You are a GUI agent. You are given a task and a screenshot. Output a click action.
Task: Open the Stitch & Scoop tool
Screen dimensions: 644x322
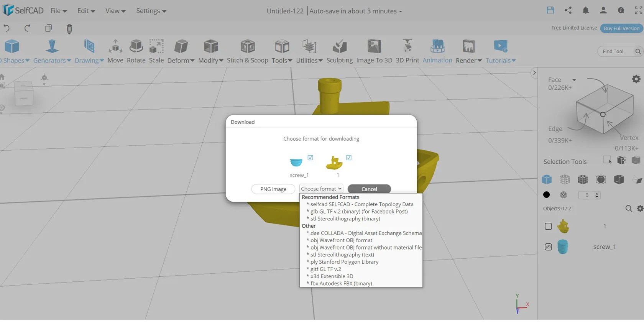pyautogui.click(x=248, y=51)
